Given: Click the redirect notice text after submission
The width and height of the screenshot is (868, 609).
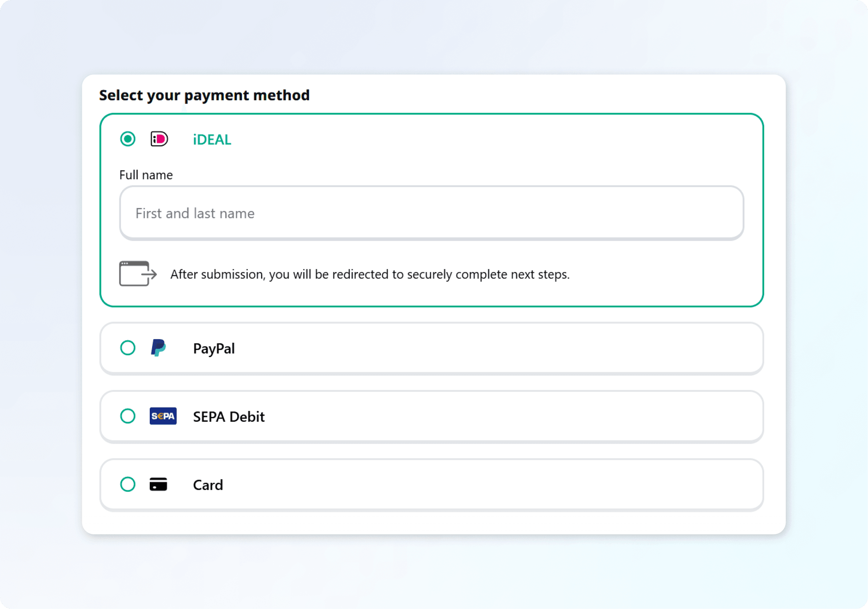Looking at the screenshot, I should pyautogui.click(x=370, y=275).
